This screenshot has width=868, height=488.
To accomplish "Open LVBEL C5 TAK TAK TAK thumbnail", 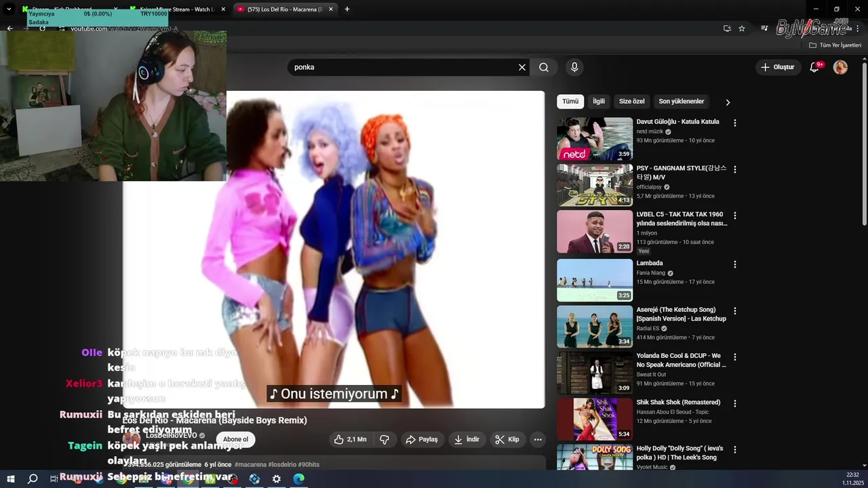I will 595,231.
